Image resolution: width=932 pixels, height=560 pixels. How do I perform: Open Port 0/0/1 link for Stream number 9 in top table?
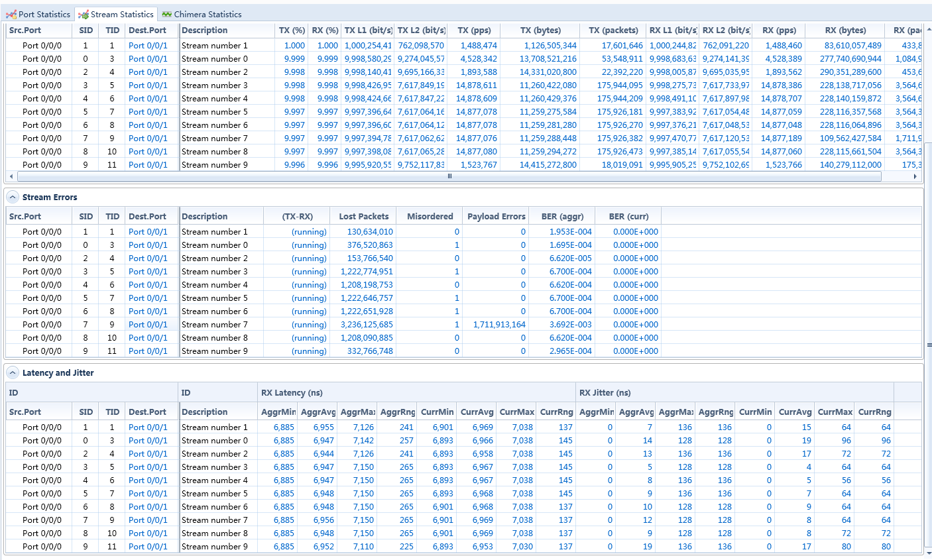(148, 165)
